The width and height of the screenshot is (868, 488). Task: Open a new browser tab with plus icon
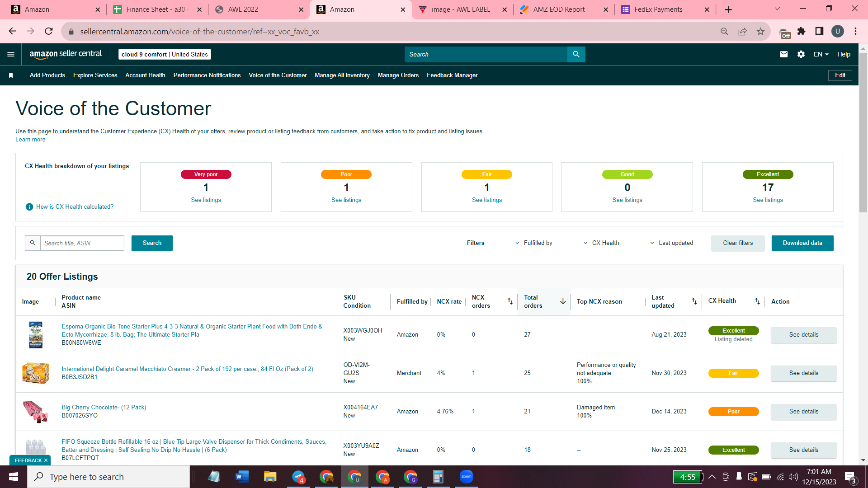pos(728,9)
